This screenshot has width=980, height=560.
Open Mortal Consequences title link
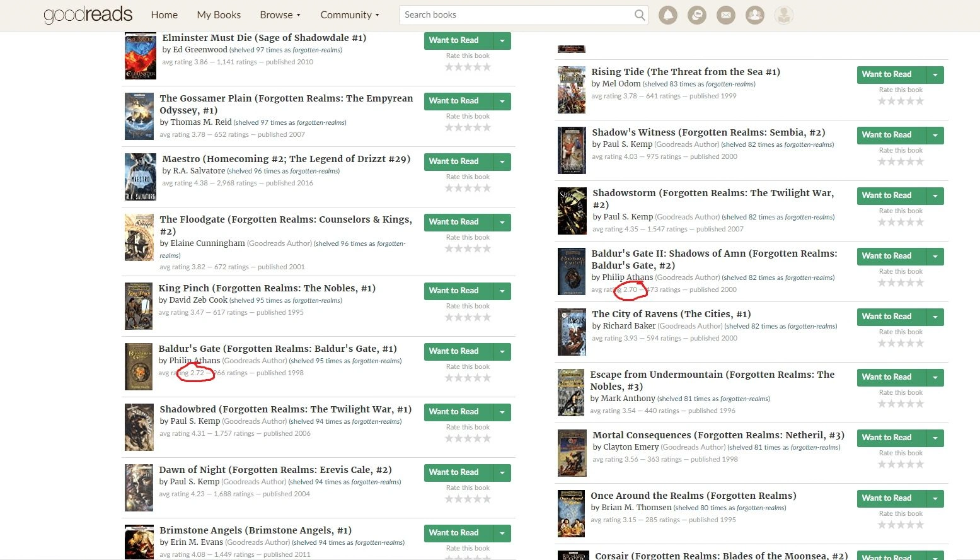click(x=718, y=435)
